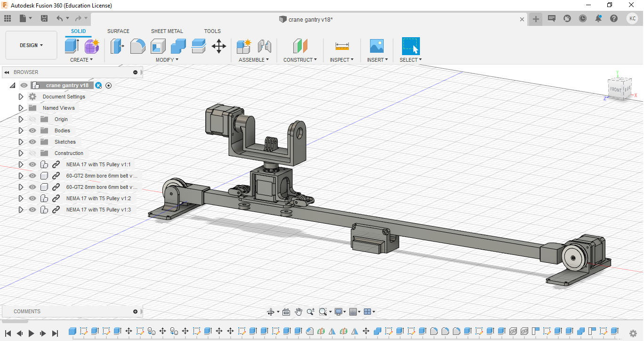Click the Undo arrow
Screen dimensions: 644x341
click(59, 18)
